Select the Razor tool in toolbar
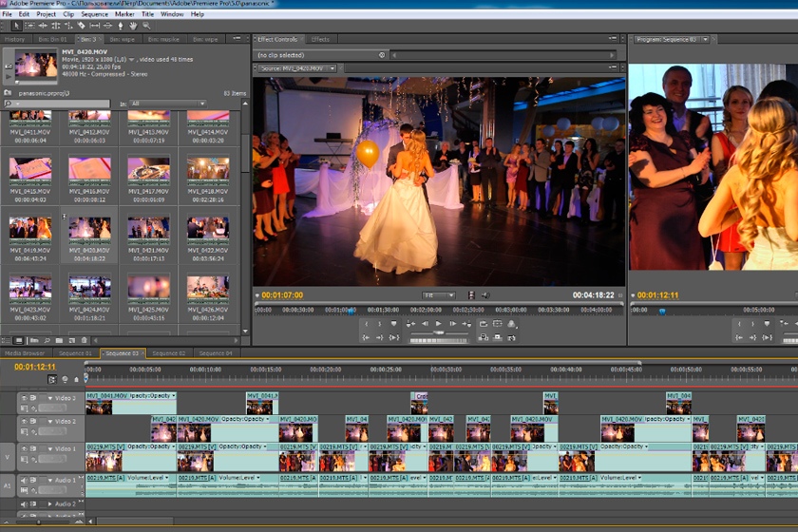The width and height of the screenshot is (798, 532). (82, 26)
